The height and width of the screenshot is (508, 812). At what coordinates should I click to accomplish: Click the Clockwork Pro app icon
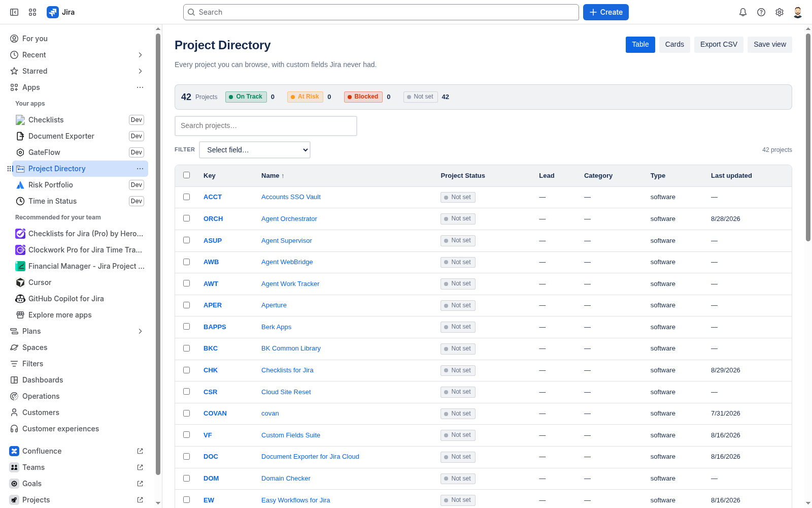[20, 250]
